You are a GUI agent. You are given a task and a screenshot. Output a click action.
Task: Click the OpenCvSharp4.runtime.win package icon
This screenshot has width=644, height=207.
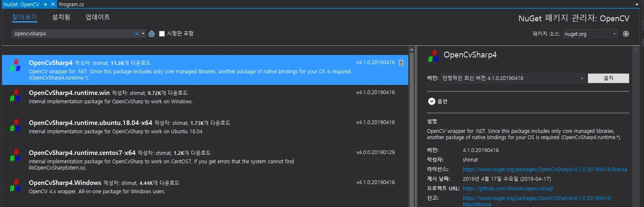pos(15,95)
